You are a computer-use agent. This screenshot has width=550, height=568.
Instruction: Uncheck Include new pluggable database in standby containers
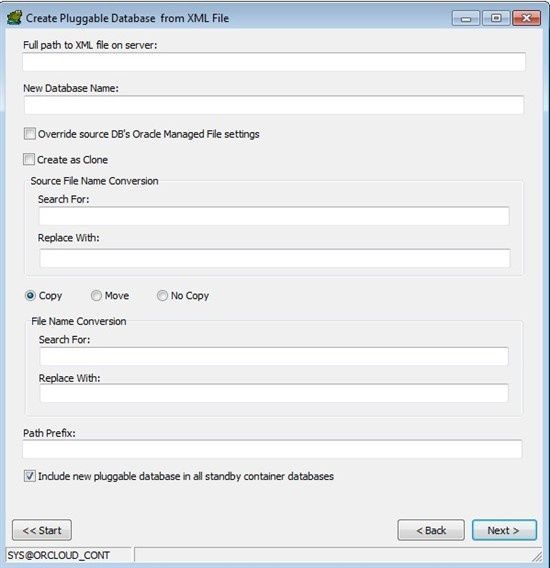pyautogui.click(x=30, y=476)
